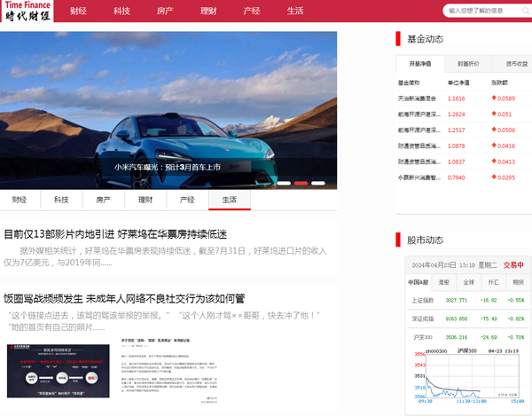Select the 开基净值 fund tab
Viewport: 532px width, 417px height.
tap(420, 64)
